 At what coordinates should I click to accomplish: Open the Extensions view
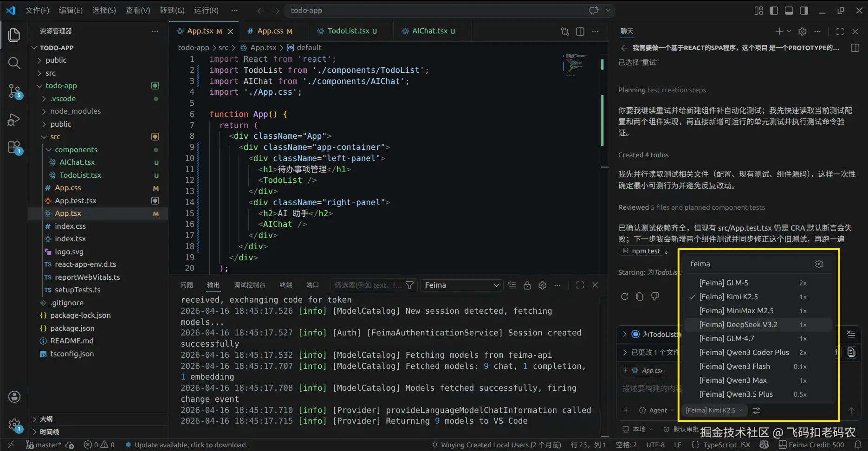(14, 148)
